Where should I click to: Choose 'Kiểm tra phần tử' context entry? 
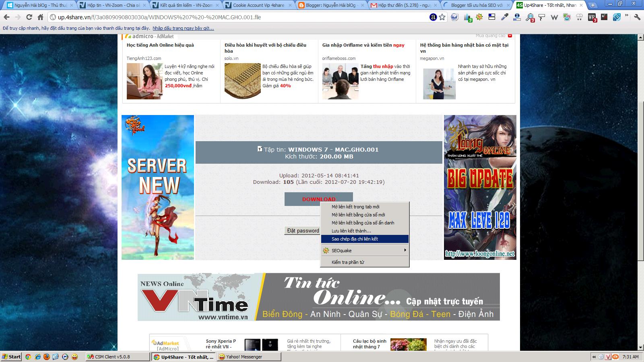365,262
